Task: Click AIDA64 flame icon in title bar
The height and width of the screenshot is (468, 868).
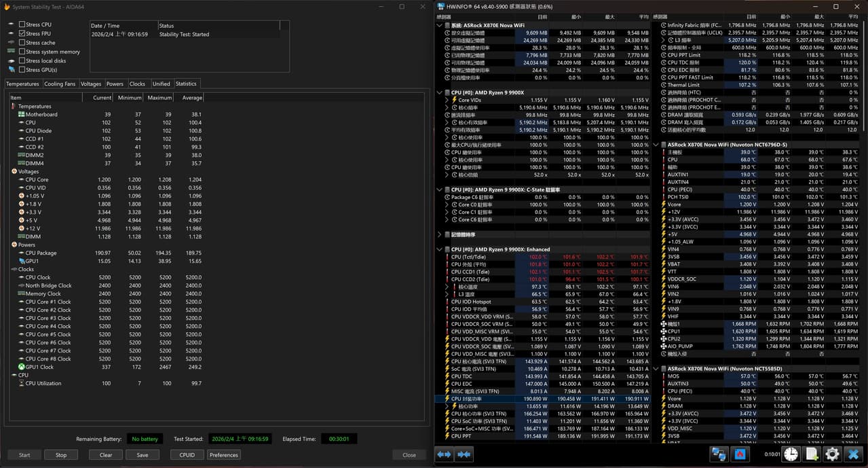Action: point(7,6)
